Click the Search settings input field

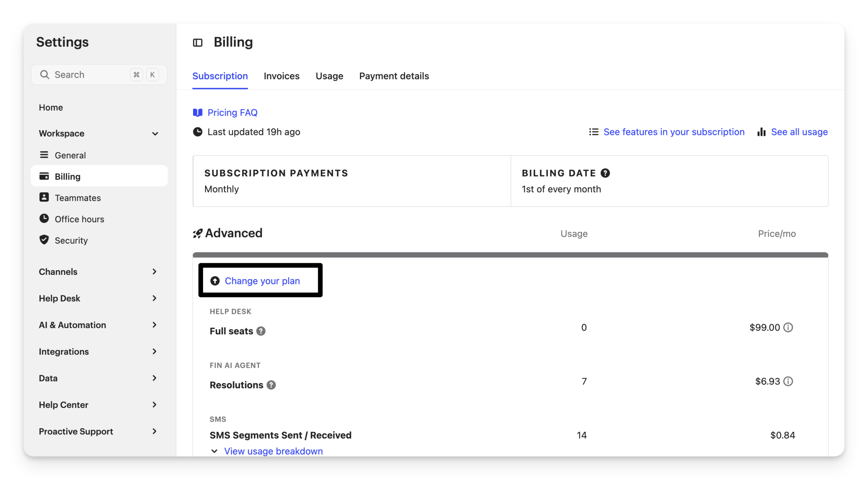tap(89, 75)
